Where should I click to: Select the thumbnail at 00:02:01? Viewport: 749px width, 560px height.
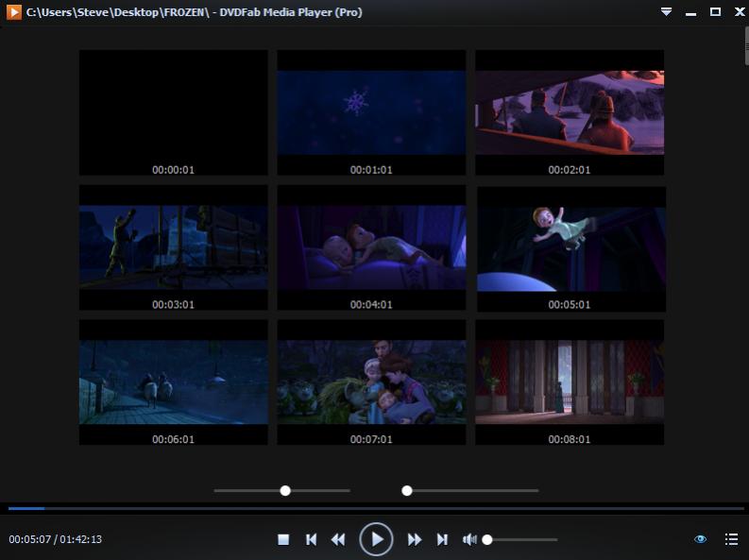570,112
